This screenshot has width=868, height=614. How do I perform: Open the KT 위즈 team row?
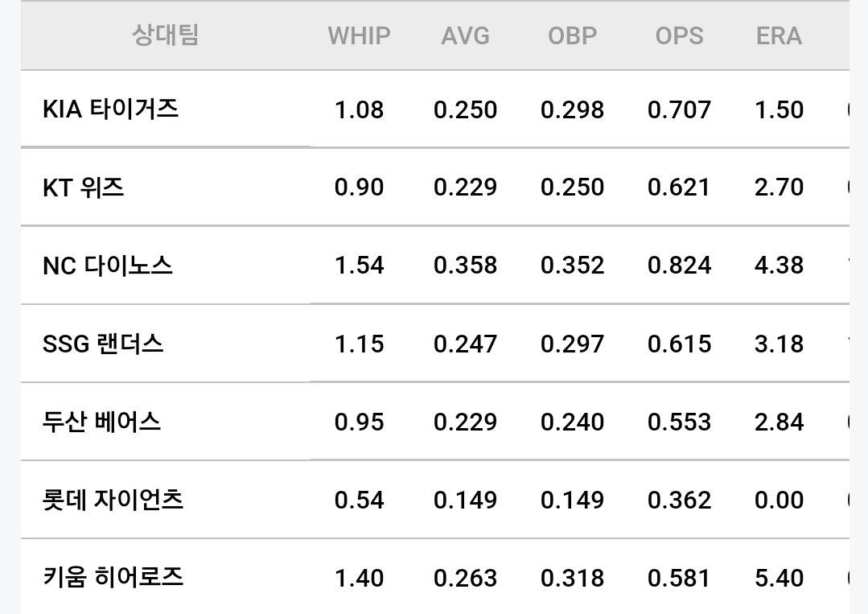tap(435, 187)
